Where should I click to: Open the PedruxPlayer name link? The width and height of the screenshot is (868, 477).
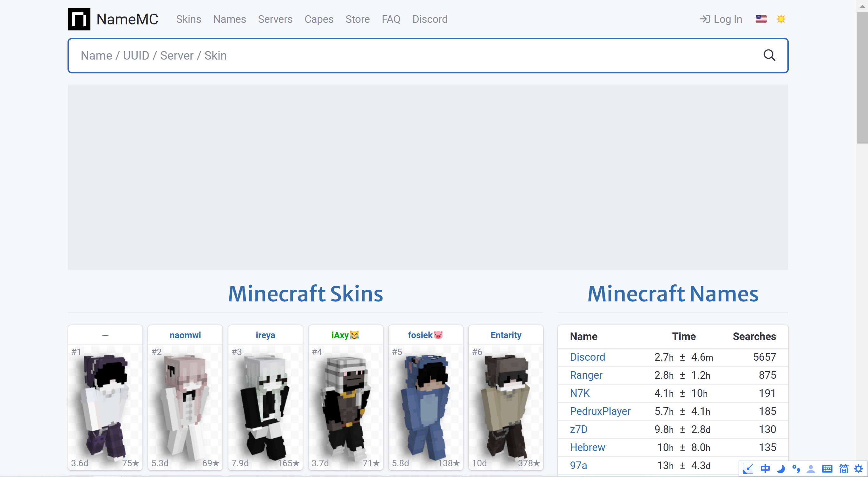[600, 411]
